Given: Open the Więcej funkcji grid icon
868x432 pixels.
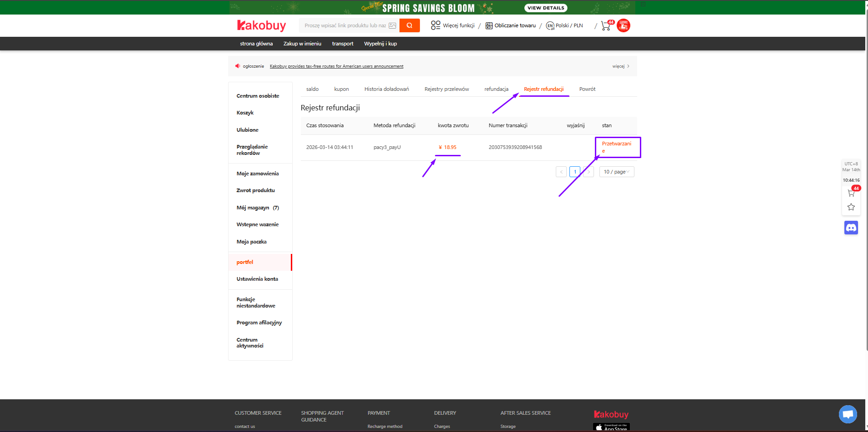Looking at the screenshot, I should [435, 25].
